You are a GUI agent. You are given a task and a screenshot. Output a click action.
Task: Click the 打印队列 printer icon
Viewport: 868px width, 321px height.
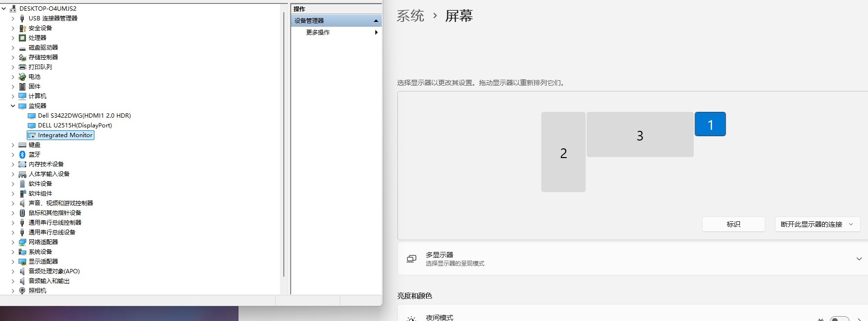coord(22,67)
